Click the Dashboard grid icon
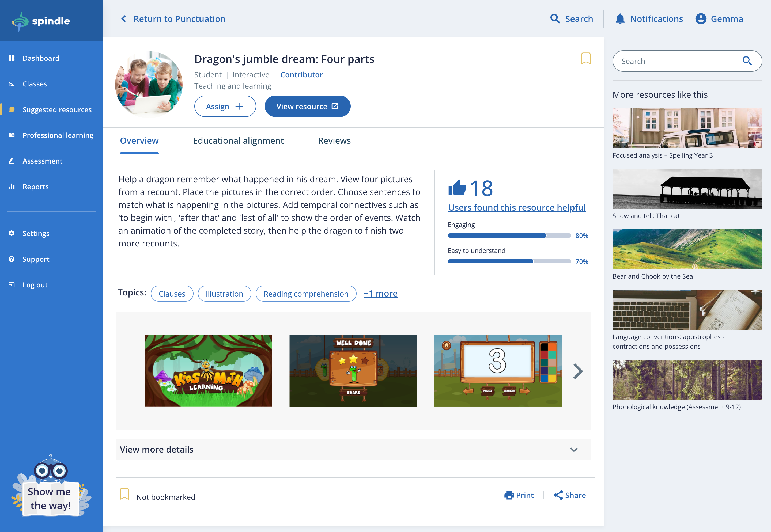The image size is (771, 532). point(12,58)
